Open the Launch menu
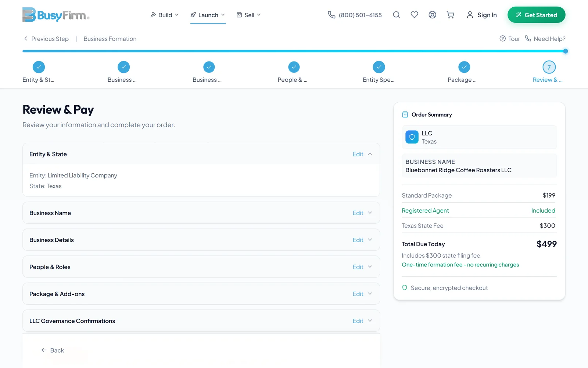 (x=208, y=15)
